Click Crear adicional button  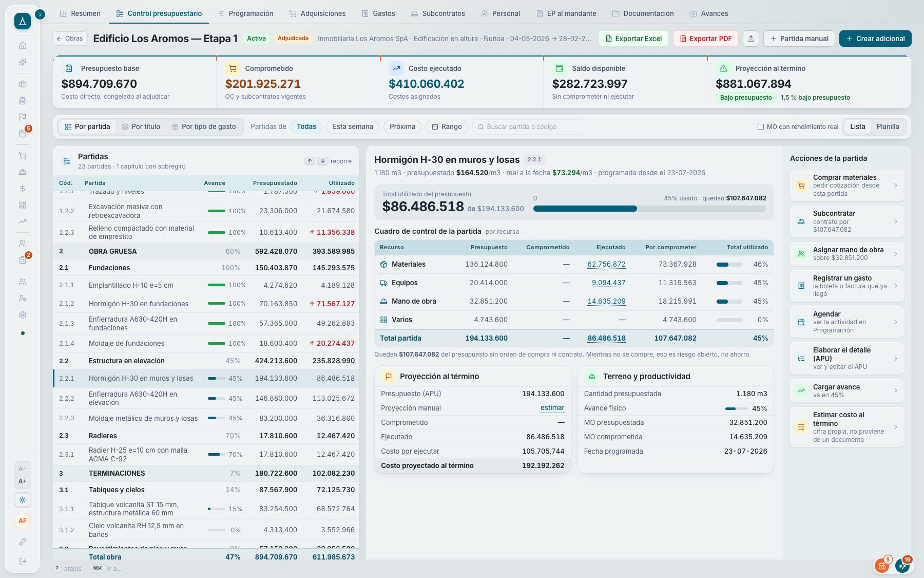(x=875, y=39)
